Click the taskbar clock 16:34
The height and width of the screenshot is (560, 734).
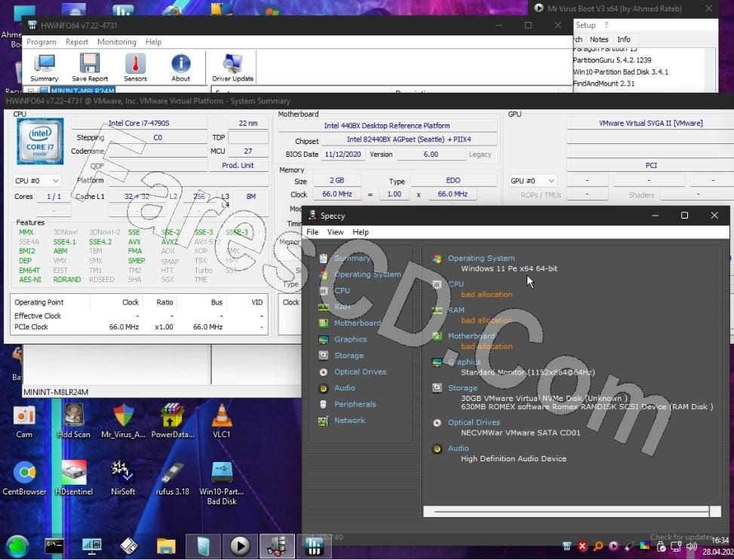tap(721, 540)
